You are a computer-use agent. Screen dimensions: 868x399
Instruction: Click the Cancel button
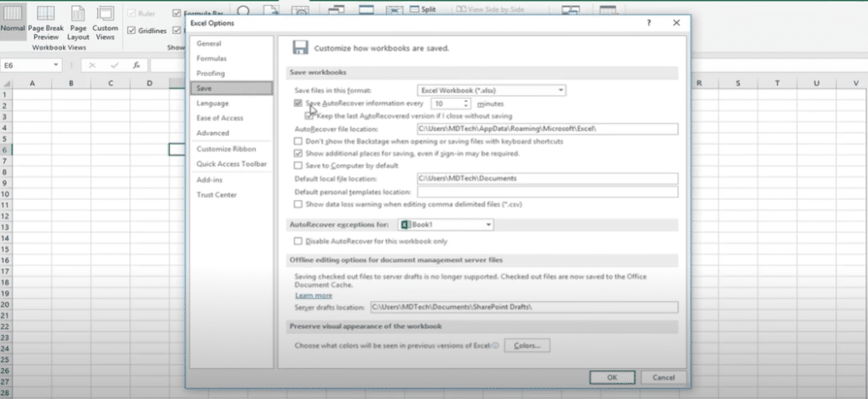click(663, 377)
